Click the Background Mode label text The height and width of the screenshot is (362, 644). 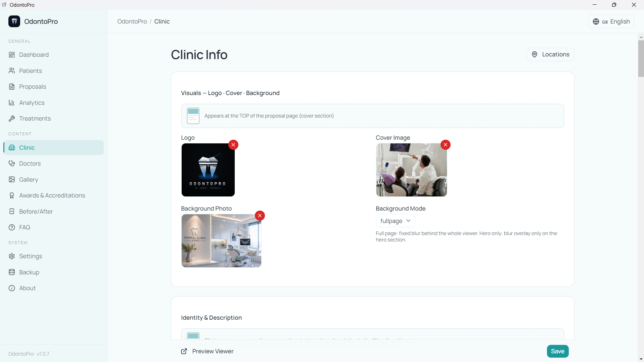pyautogui.click(x=401, y=209)
